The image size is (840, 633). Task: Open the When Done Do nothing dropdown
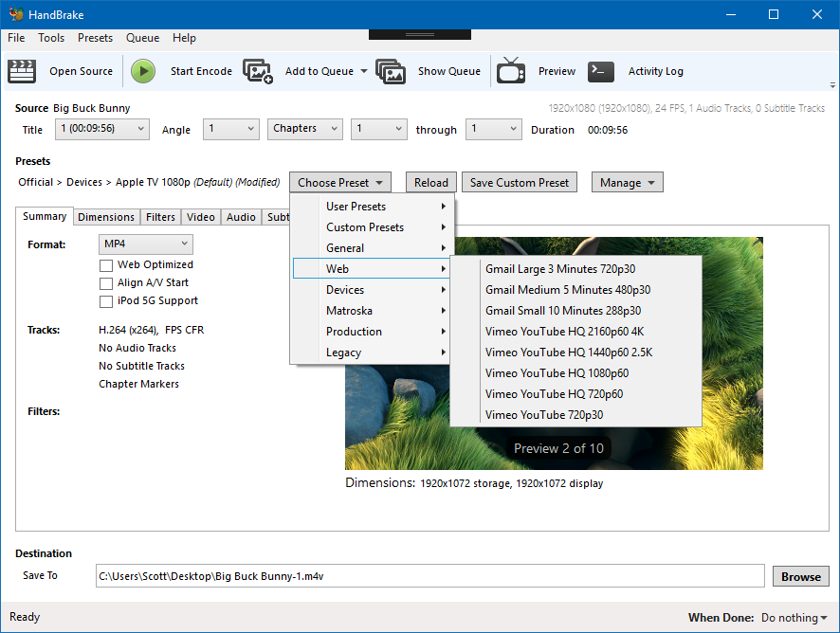click(x=794, y=618)
